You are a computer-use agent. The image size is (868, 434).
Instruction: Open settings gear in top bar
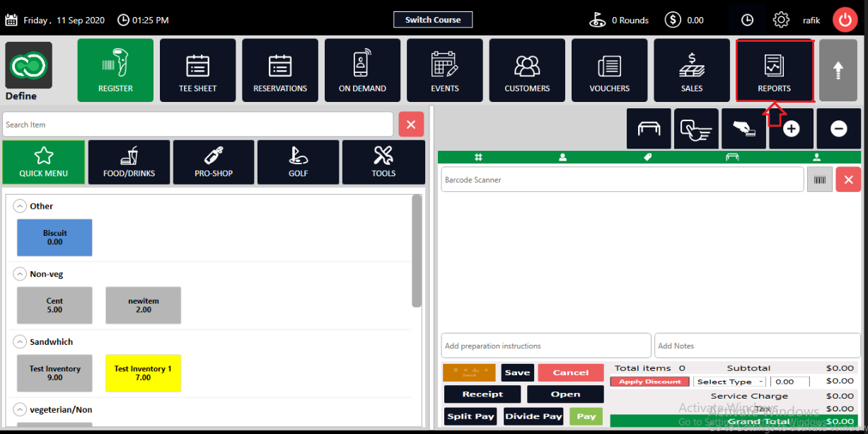pos(781,20)
